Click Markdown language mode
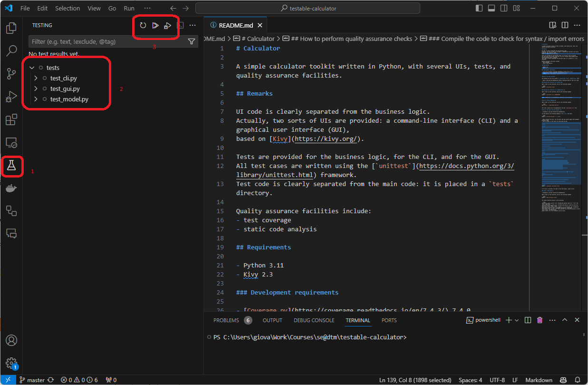 tap(539, 380)
